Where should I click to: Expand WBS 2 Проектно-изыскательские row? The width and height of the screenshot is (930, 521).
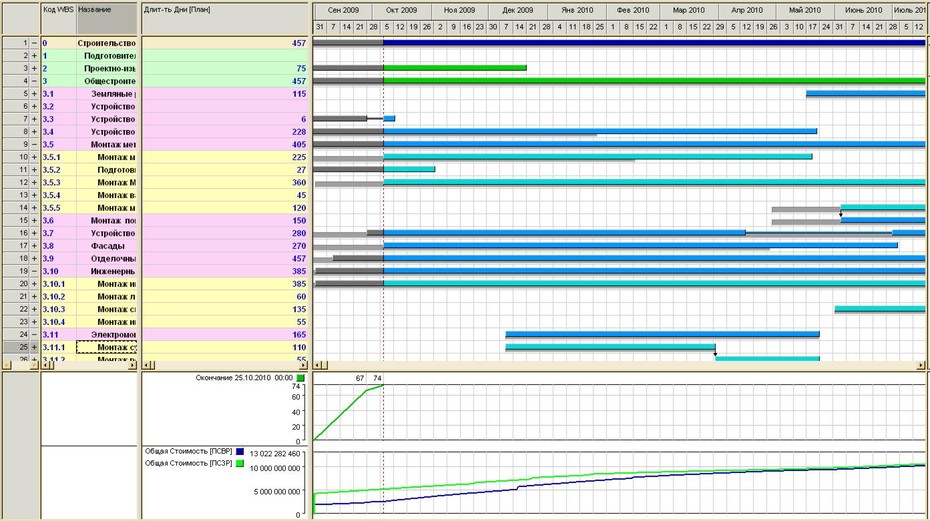(x=34, y=68)
